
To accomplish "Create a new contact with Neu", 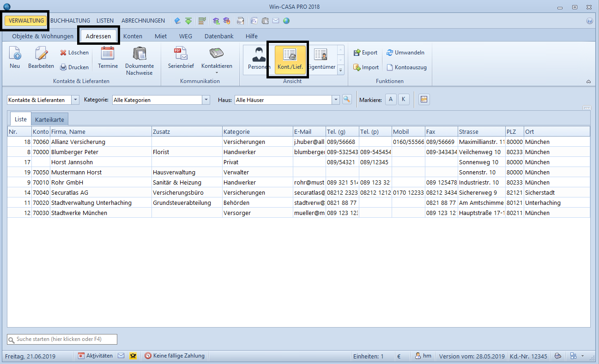I will click(15, 58).
